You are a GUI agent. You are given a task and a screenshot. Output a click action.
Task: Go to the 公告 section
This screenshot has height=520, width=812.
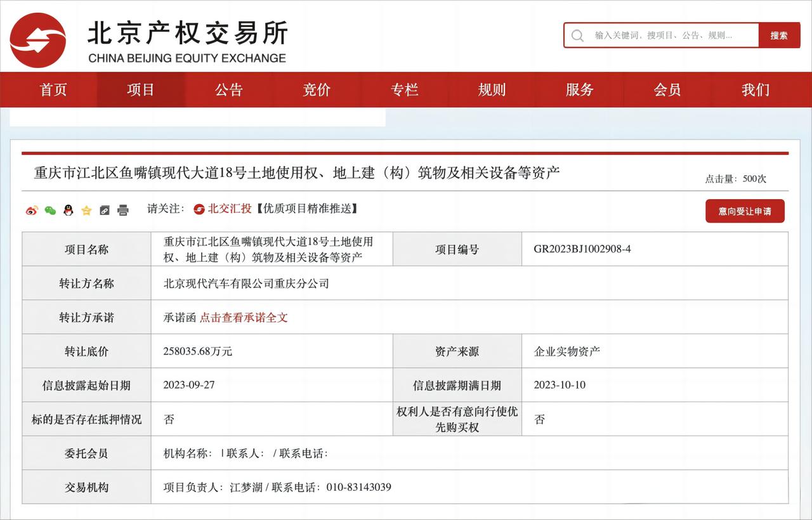(x=228, y=89)
